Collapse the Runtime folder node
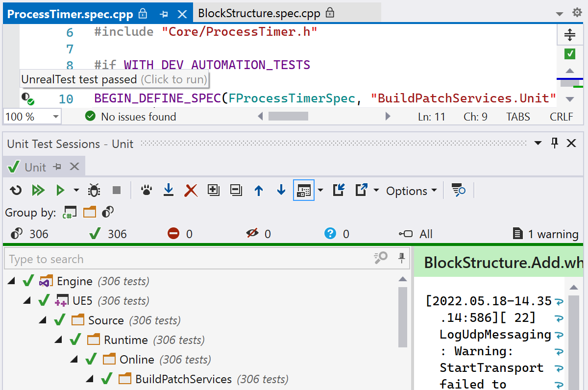The width and height of the screenshot is (588, 390). tap(59, 340)
